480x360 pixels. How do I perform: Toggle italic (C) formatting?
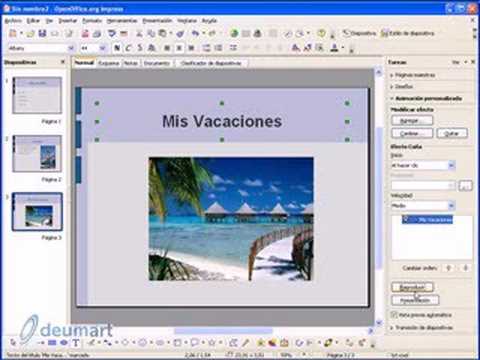coord(128,48)
